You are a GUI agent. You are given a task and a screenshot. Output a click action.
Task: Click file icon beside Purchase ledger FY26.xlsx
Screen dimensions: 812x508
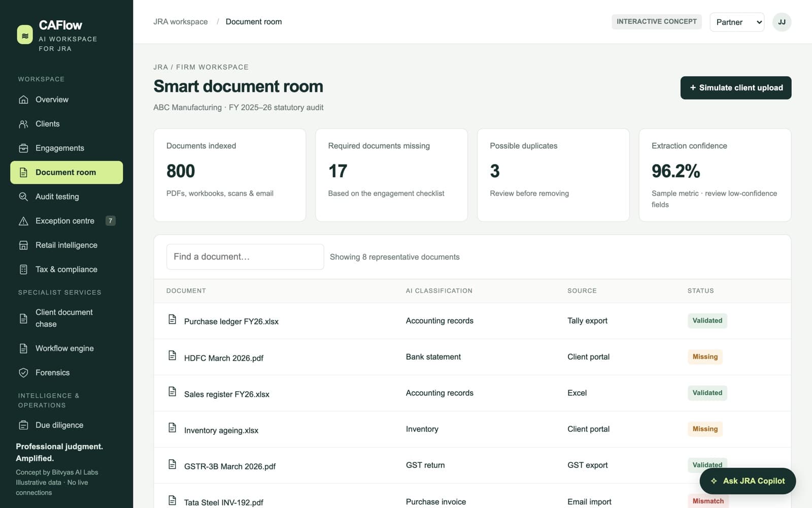[172, 319]
